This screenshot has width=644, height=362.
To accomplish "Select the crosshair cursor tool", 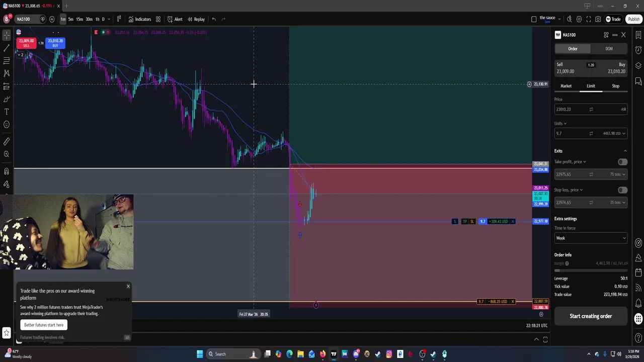I will [x=7, y=35].
